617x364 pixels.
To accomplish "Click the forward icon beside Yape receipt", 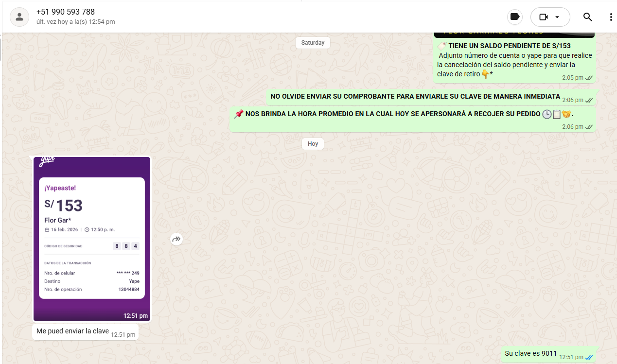I will click(x=176, y=239).
